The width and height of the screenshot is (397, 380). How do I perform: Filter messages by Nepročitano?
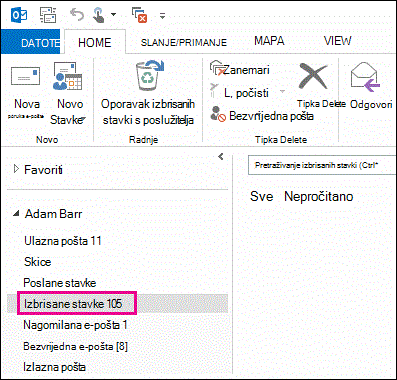click(318, 196)
